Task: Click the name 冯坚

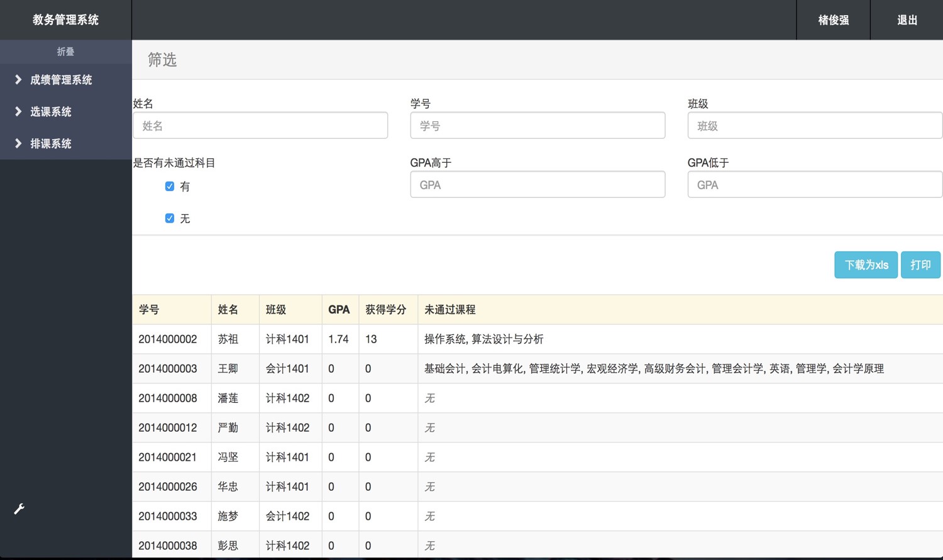Action: coord(228,457)
